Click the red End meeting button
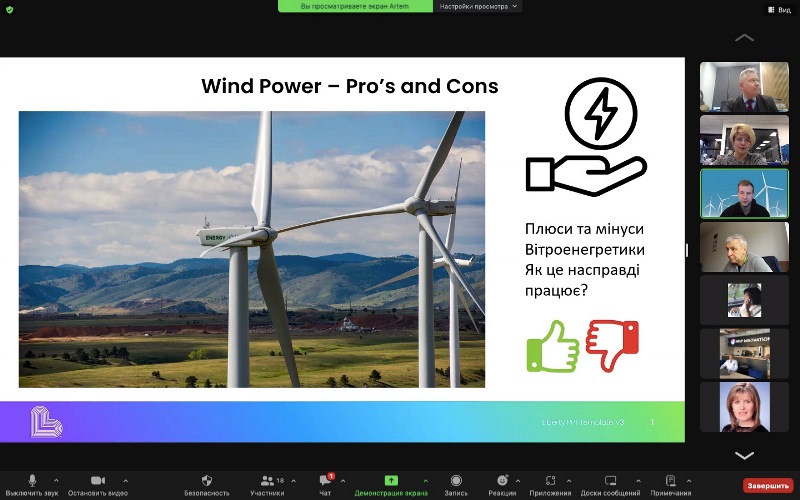The image size is (800, 500). (768, 485)
